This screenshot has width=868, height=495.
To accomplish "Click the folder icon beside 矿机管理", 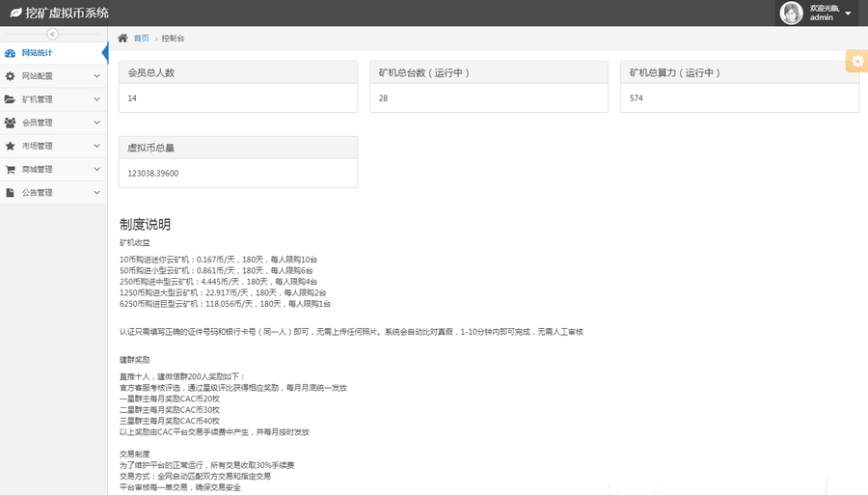I will click(x=10, y=99).
